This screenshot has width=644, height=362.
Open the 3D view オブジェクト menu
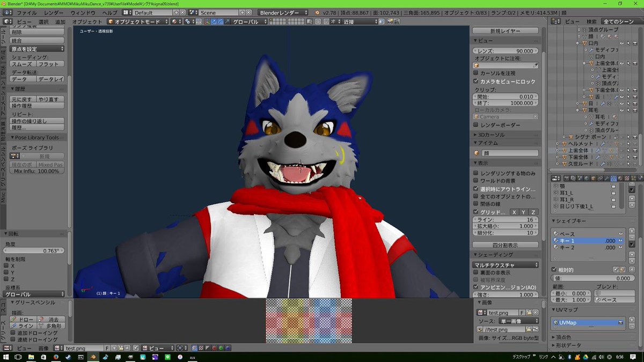point(86,22)
